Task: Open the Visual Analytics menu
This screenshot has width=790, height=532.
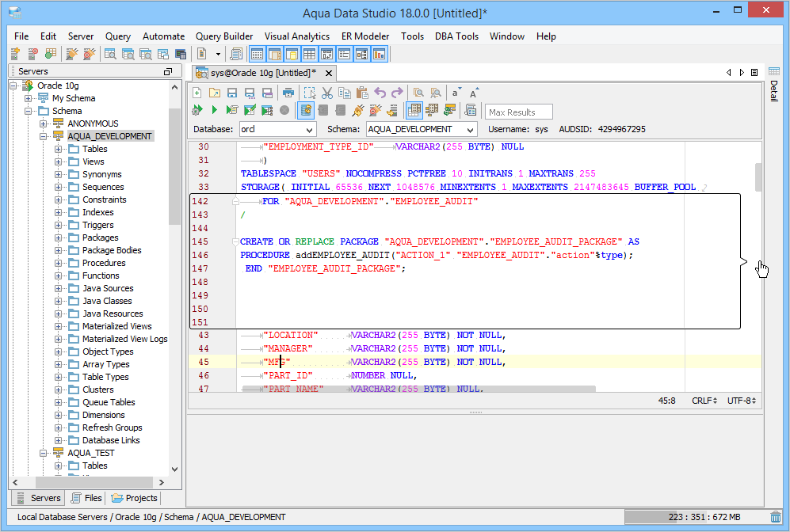Action: click(x=297, y=36)
